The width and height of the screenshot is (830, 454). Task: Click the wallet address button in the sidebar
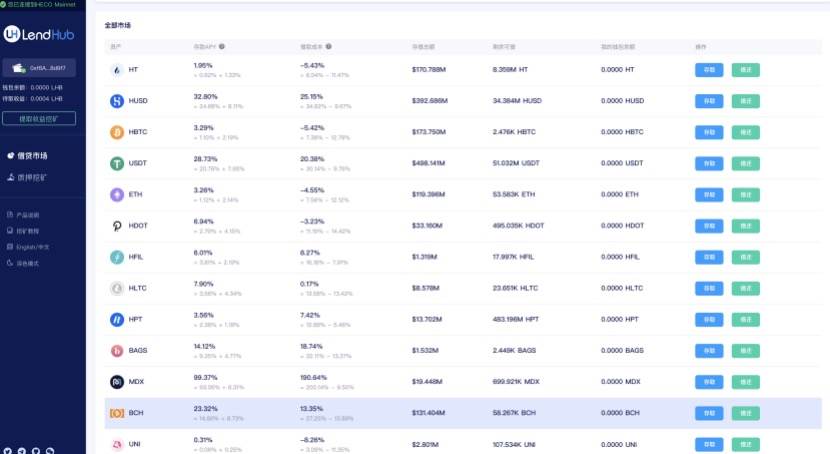(39, 69)
